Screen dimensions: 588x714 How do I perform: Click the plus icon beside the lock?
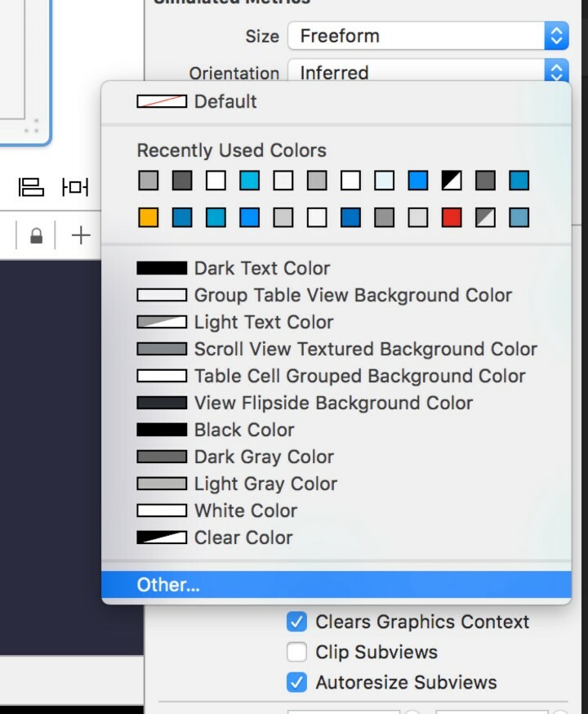tap(80, 236)
